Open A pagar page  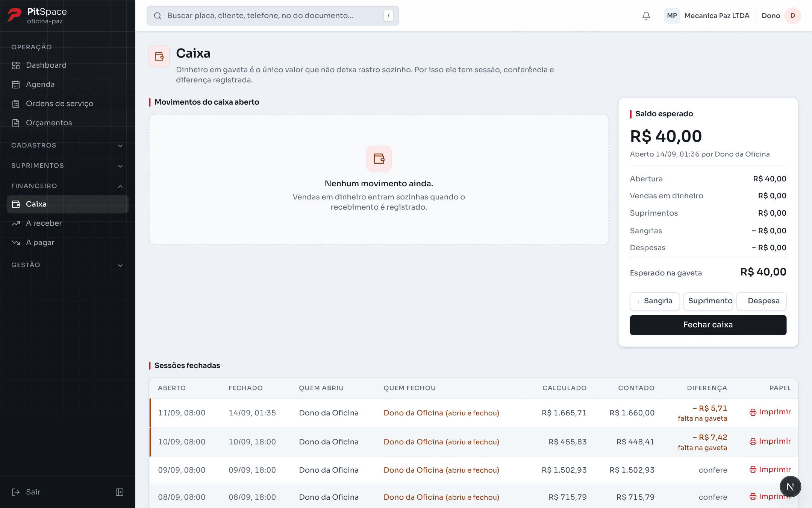coord(68,243)
